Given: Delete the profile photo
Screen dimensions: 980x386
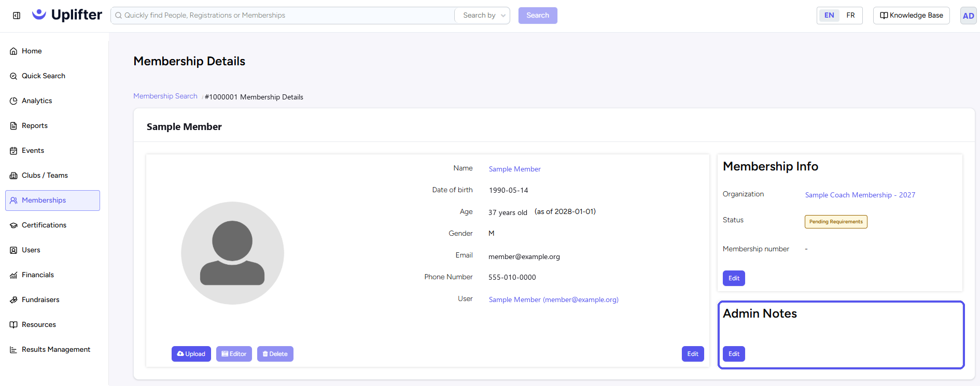Looking at the screenshot, I should point(275,354).
